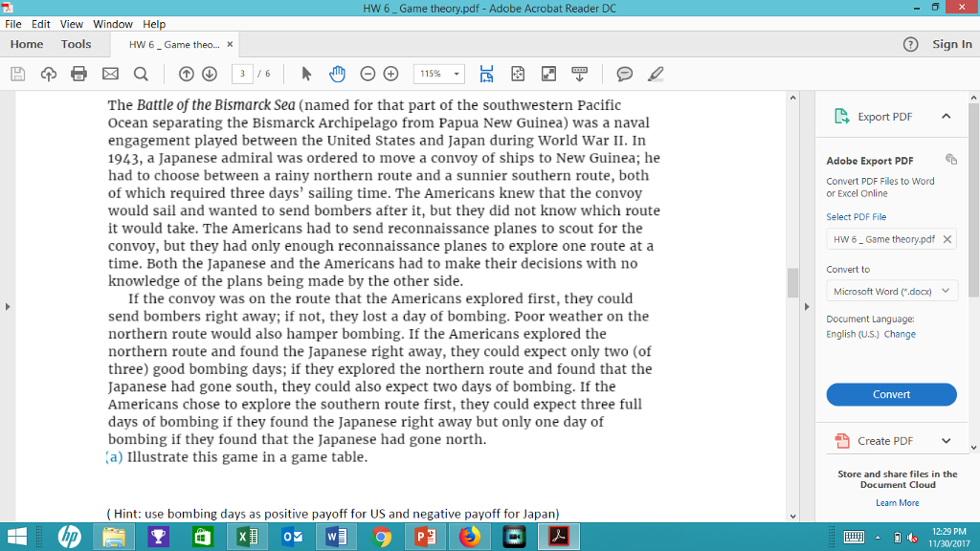
Task: Add a comment with speech bubble icon
Action: click(625, 74)
